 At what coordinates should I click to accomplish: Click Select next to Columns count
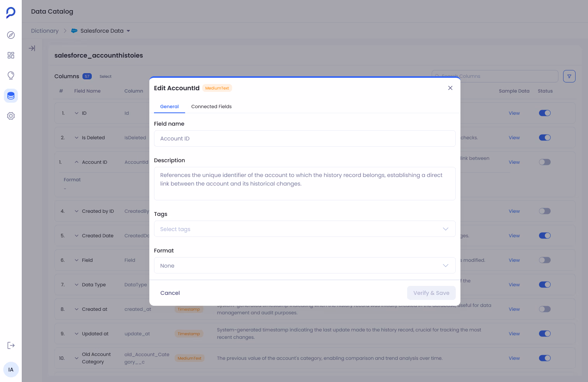pos(105,77)
